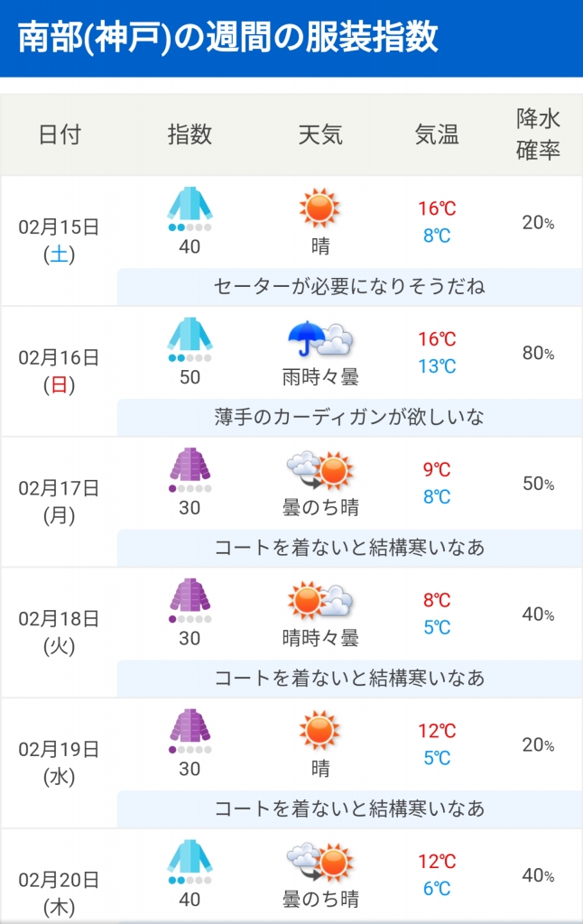The image size is (583, 924).
Task: Click the blue jacket icon for 02月15日
Action: click(x=190, y=204)
